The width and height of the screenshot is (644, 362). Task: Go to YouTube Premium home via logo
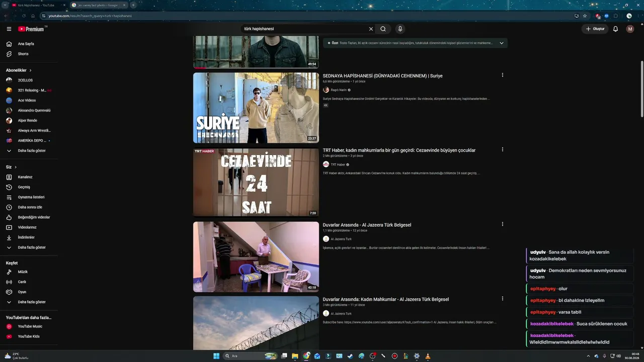32,29
